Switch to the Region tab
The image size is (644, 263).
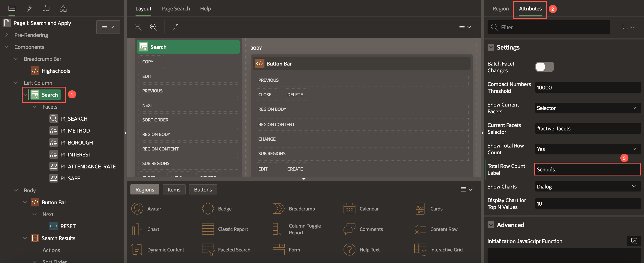point(501,9)
